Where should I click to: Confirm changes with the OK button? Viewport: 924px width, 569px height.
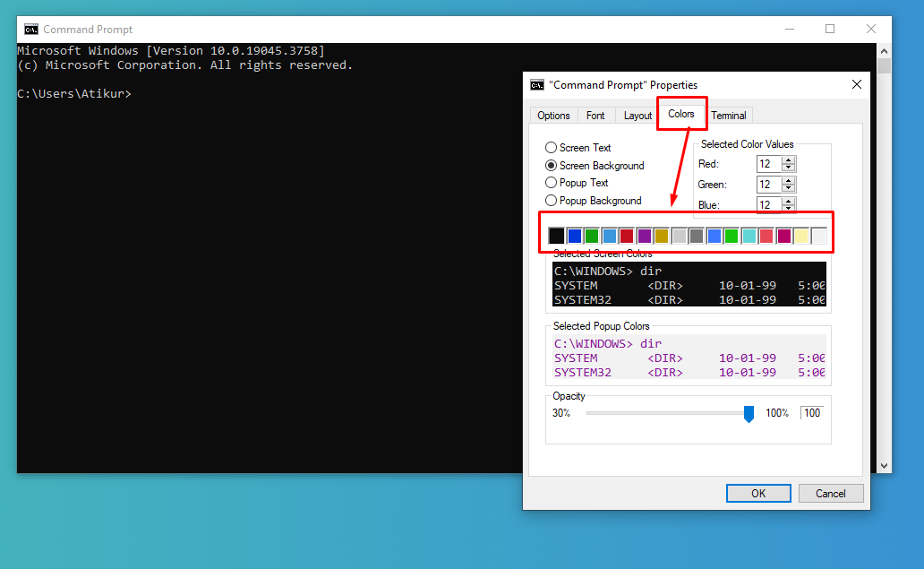pos(758,494)
